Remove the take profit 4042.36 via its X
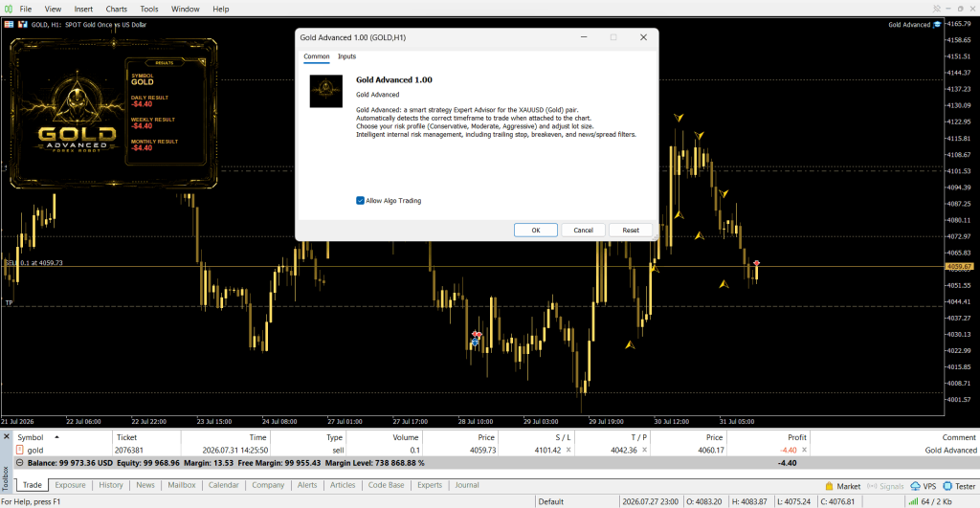This screenshot has height=508, width=980. pyautogui.click(x=644, y=450)
